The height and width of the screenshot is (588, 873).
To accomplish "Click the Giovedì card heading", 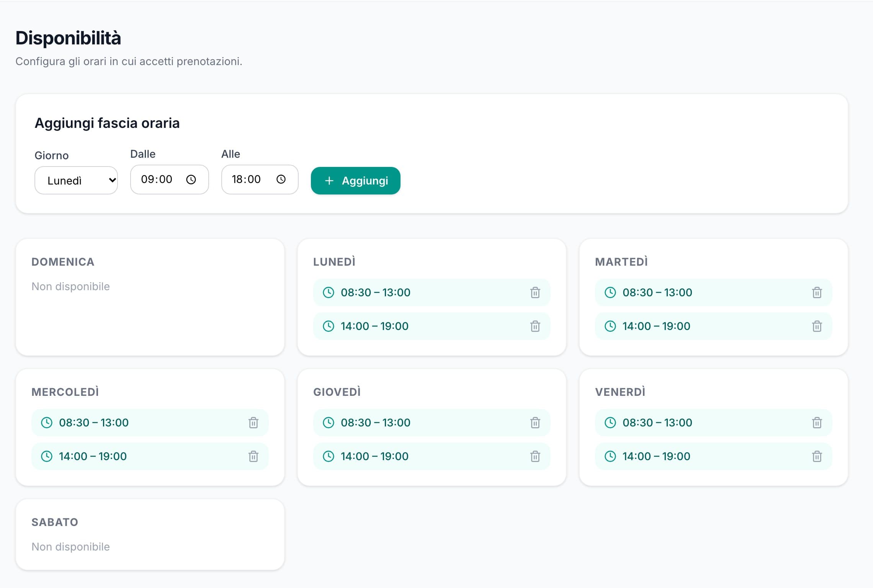I will 337,392.
